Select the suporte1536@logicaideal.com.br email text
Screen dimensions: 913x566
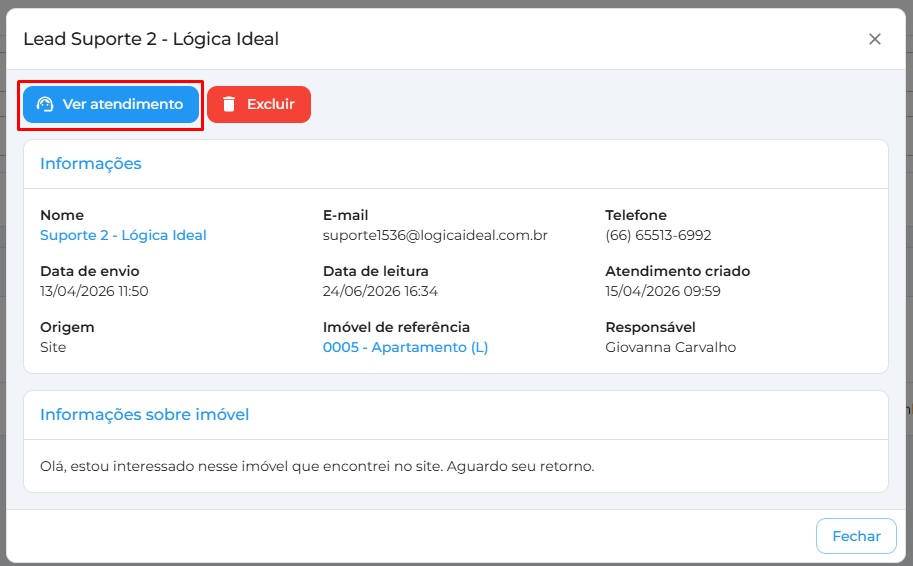(x=435, y=235)
